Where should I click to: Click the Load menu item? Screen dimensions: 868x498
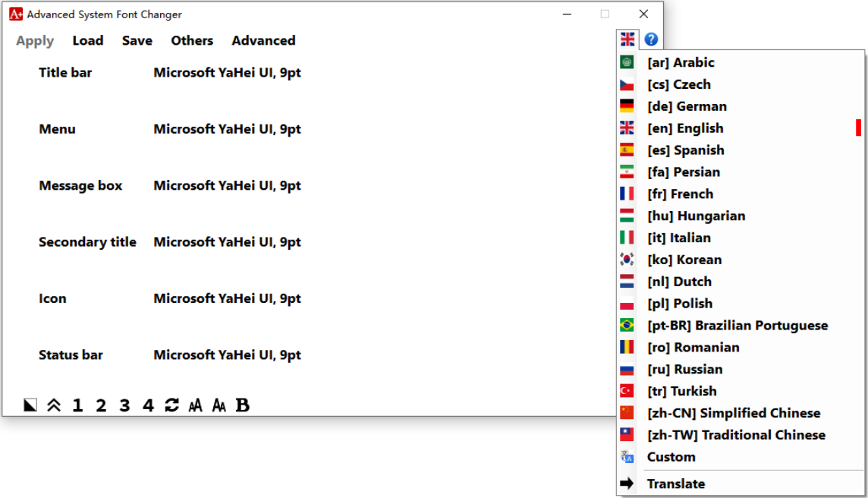(x=88, y=40)
